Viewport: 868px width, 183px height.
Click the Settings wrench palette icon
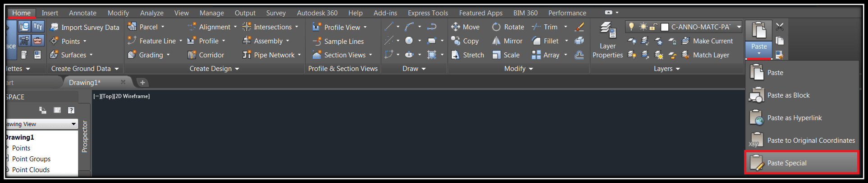pos(38,27)
